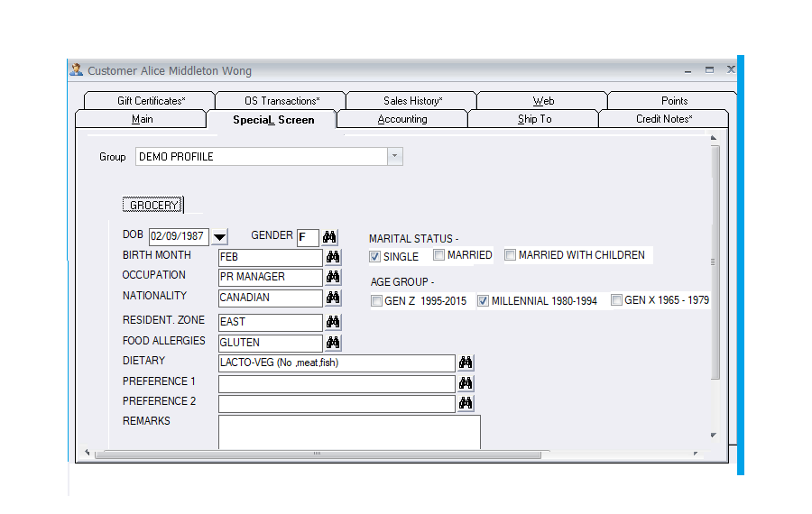Click inside the REMARKS text box
Image resolution: width=812 pixels, height=514 pixels.
click(x=349, y=432)
